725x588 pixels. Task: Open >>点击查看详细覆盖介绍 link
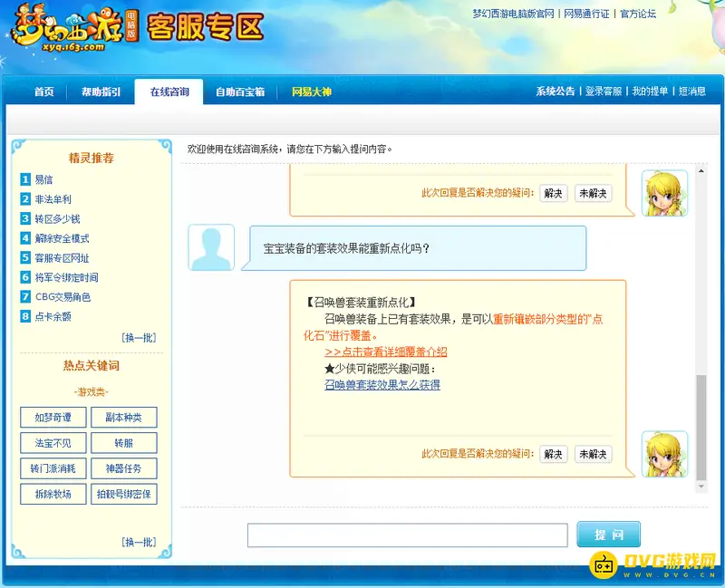[x=386, y=352]
